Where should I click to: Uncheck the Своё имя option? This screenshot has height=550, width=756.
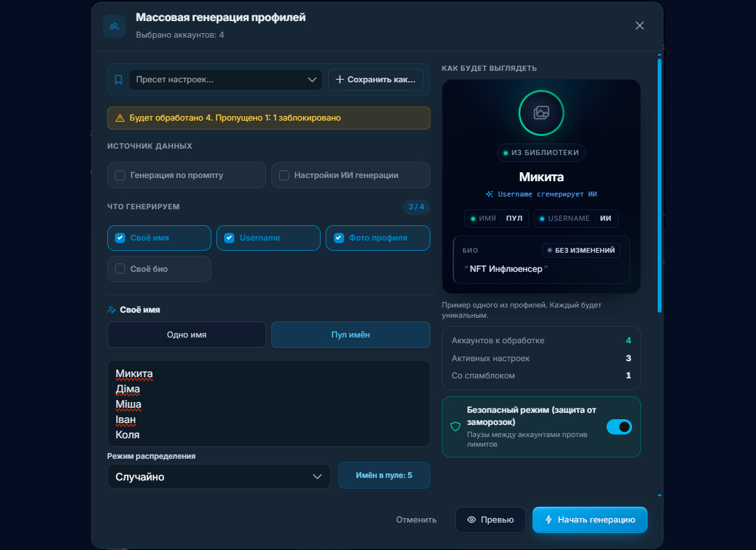coord(120,238)
